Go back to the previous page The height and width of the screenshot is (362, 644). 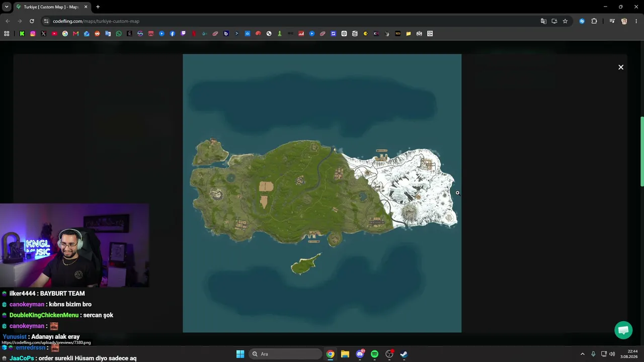pos(8,21)
